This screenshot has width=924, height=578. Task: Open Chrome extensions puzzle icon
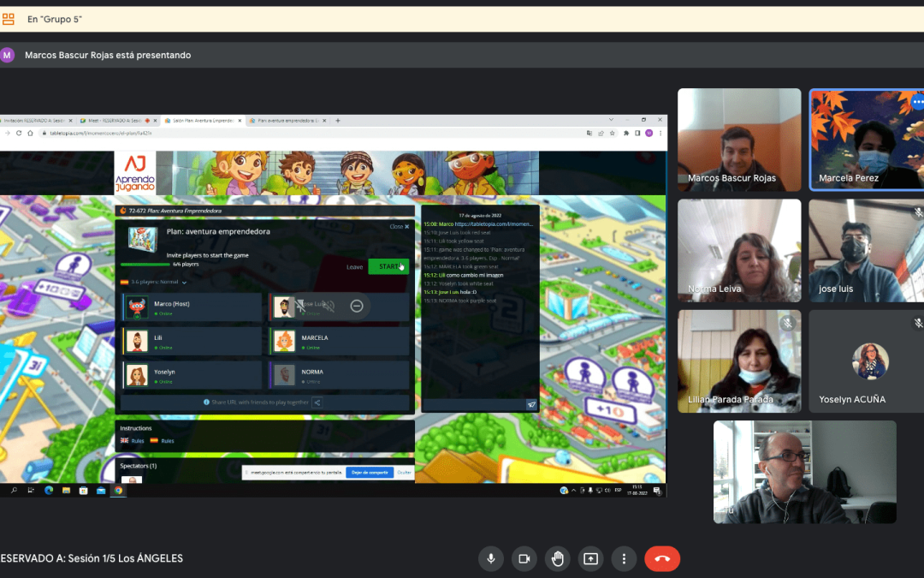[x=625, y=134]
